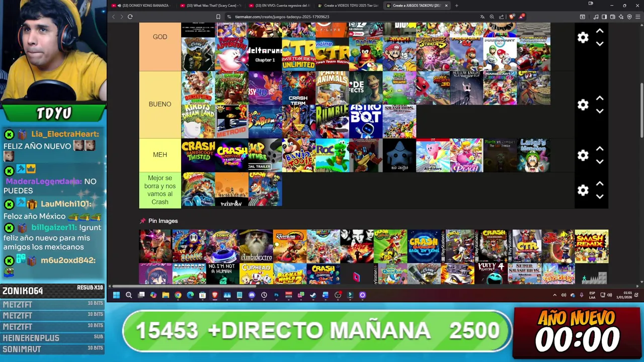Open Google Chrome from the taskbar
Screen dimensions: 644x362
tap(178, 295)
